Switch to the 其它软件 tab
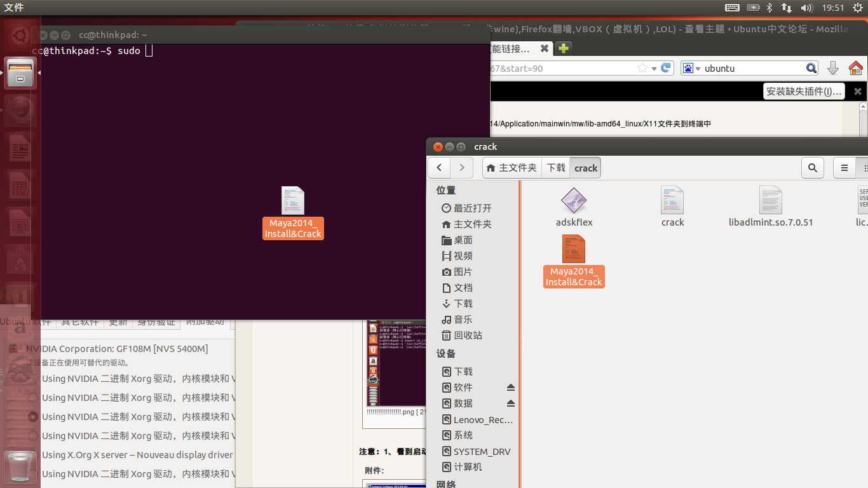This screenshot has height=488, width=868. click(x=79, y=322)
